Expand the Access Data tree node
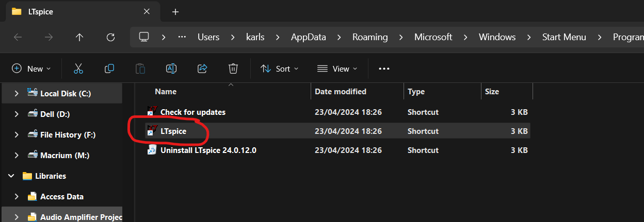644x222 pixels. [17, 196]
